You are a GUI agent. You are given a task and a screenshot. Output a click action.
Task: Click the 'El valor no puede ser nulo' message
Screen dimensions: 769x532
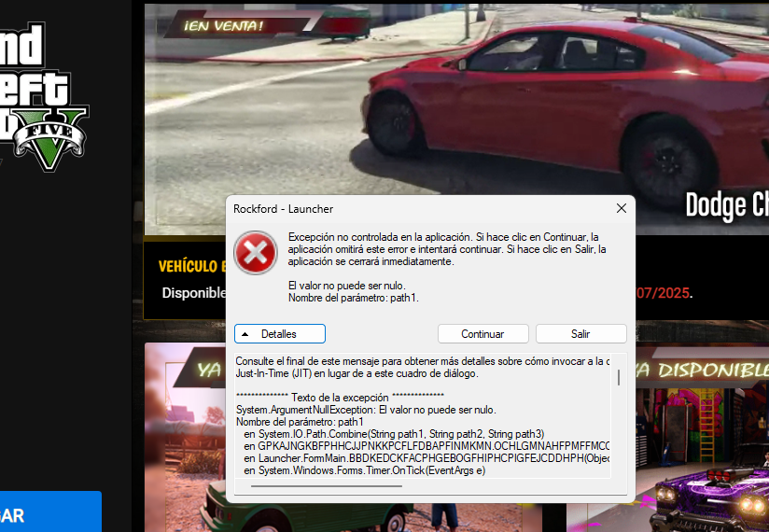tap(346, 286)
